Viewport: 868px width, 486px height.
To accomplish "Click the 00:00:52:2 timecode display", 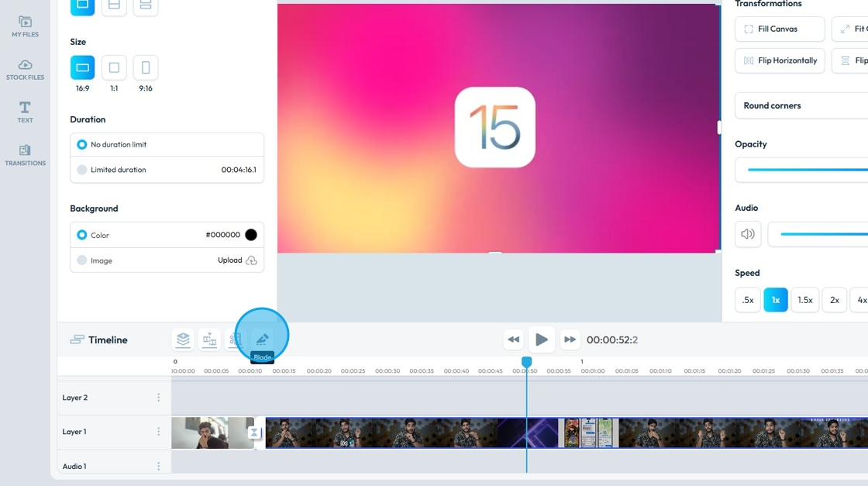I will [612, 340].
